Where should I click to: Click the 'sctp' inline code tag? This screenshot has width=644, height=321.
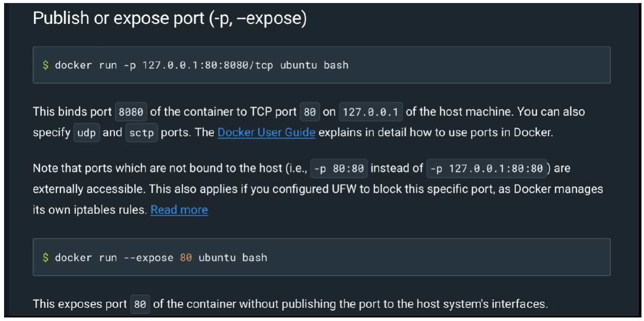pos(141,133)
